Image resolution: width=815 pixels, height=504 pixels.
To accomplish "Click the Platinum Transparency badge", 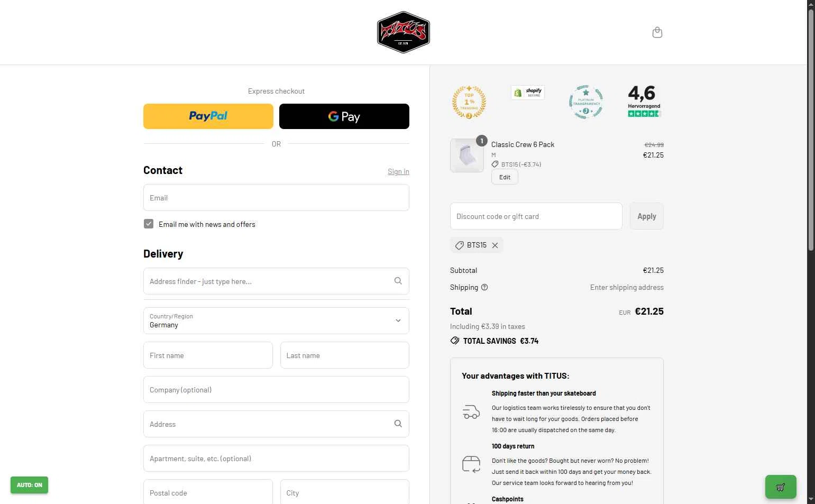I will 585,102.
